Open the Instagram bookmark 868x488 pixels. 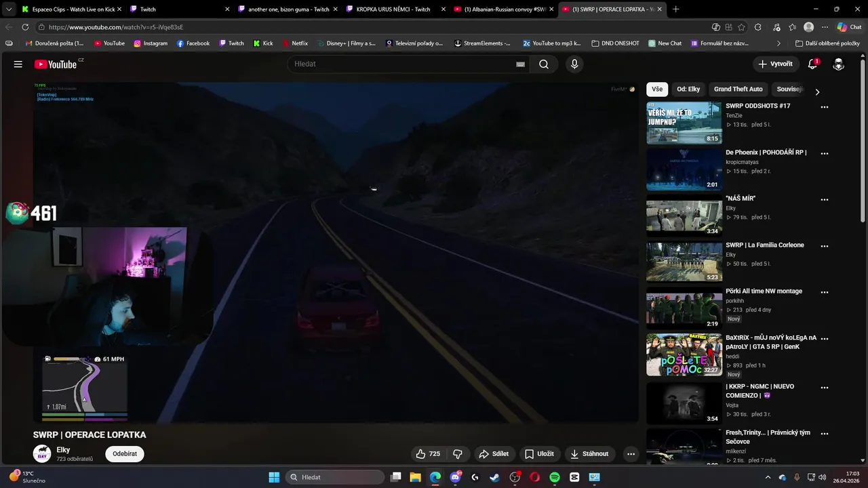[151, 43]
